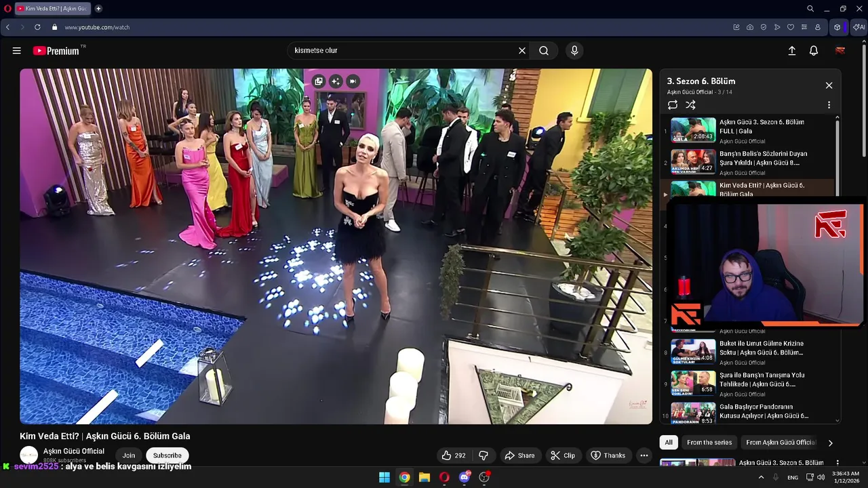Dislike the video
Viewport: 868px width, 488px height.
484,455
